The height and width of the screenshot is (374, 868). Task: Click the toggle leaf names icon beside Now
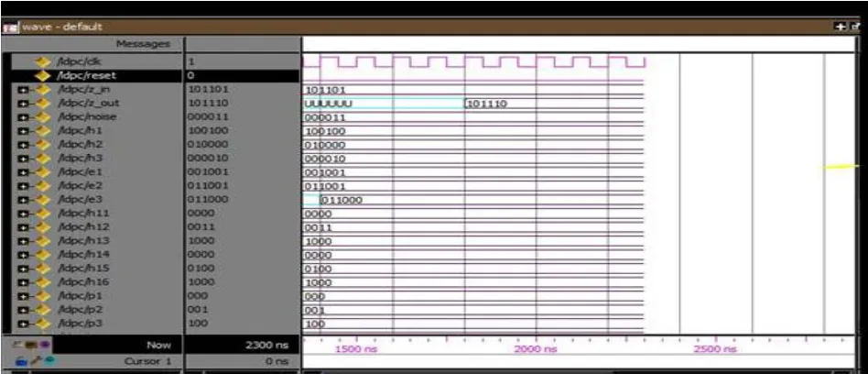[19, 345]
